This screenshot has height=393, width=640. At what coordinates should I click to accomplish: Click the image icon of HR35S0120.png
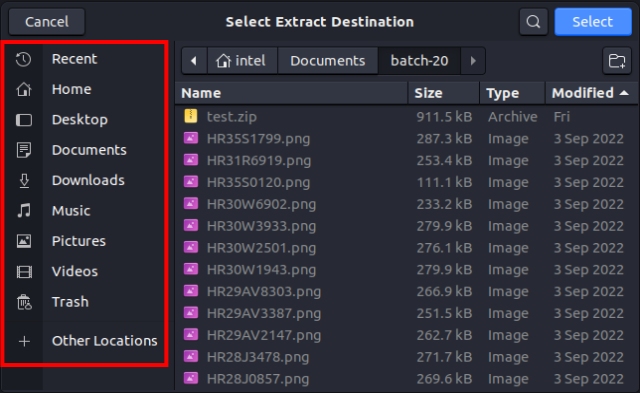[191, 182]
